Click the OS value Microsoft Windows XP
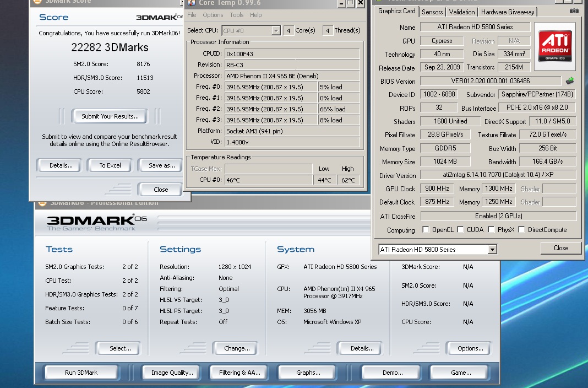The image size is (588, 388). click(x=332, y=322)
